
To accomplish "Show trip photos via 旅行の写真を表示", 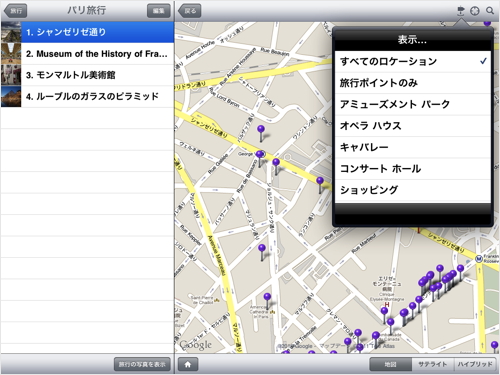I will click(142, 364).
